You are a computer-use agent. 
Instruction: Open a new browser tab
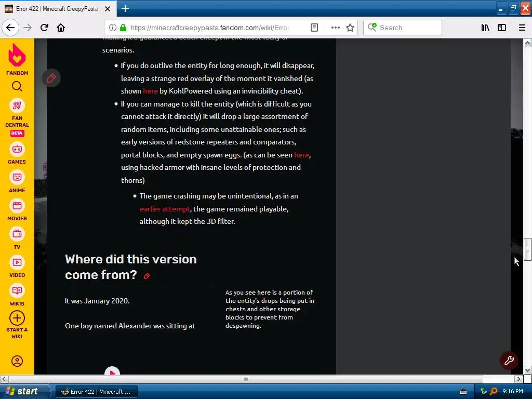[x=125, y=8]
